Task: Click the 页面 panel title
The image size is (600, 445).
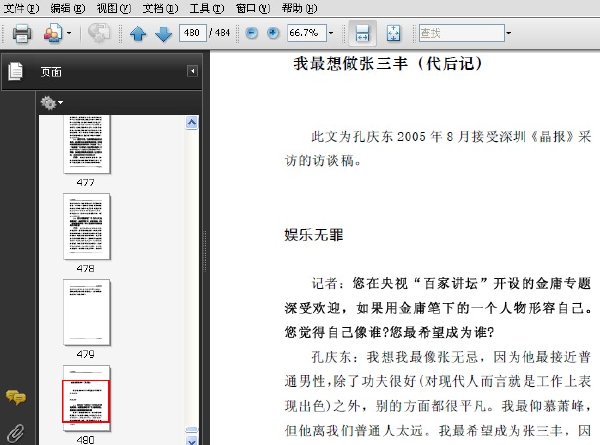Action: click(51, 72)
